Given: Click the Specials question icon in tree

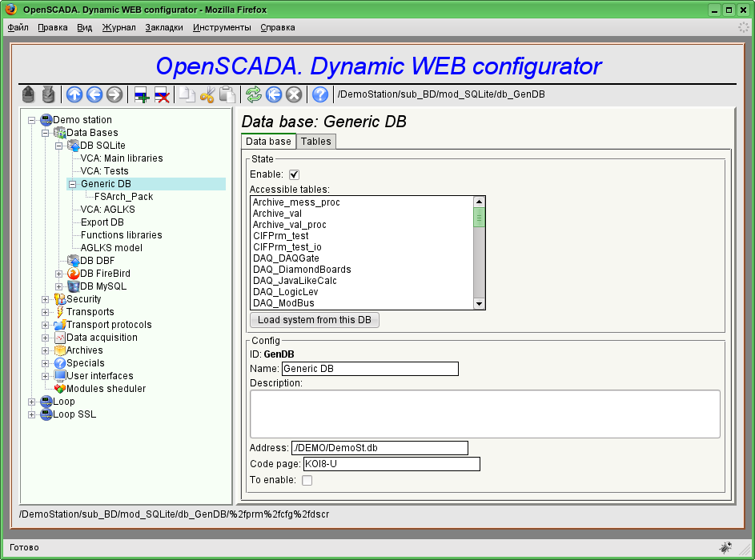Looking at the screenshot, I should (60, 362).
